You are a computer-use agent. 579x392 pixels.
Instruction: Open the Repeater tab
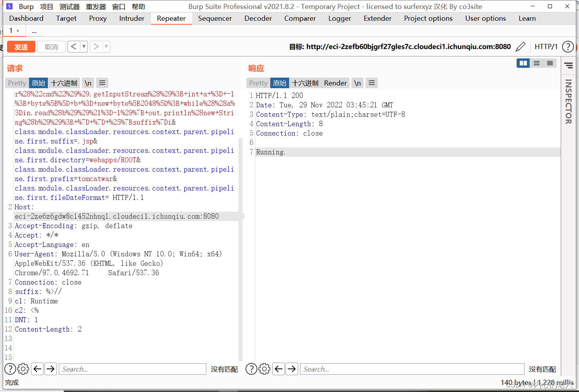coord(171,18)
